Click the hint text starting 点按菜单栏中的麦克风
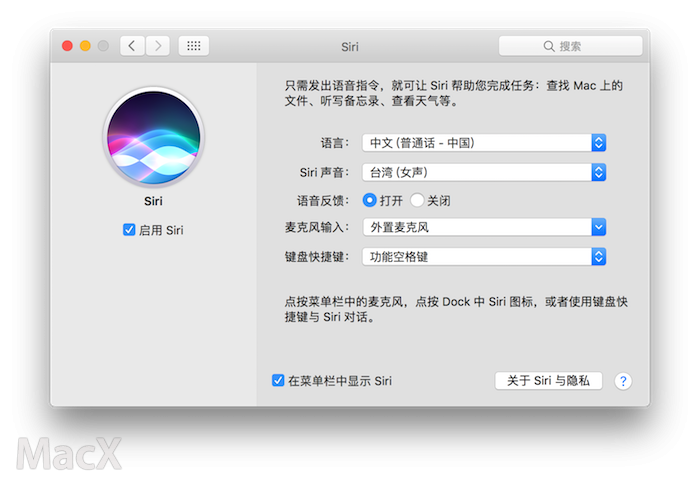 (456, 309)
